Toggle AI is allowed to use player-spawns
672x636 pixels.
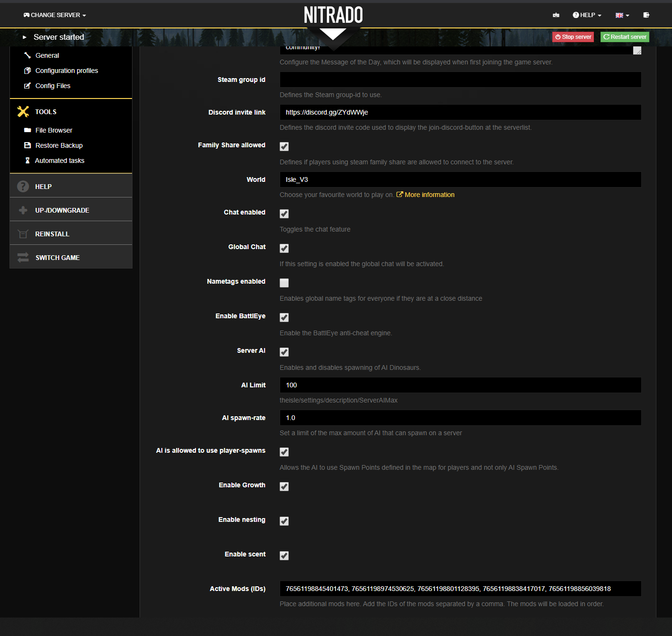(x=284, y=452)
